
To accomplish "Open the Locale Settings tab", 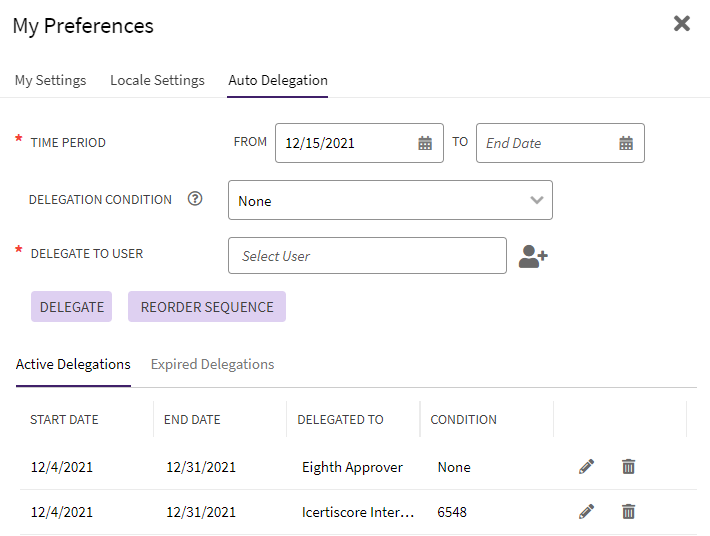I will 157,80.
